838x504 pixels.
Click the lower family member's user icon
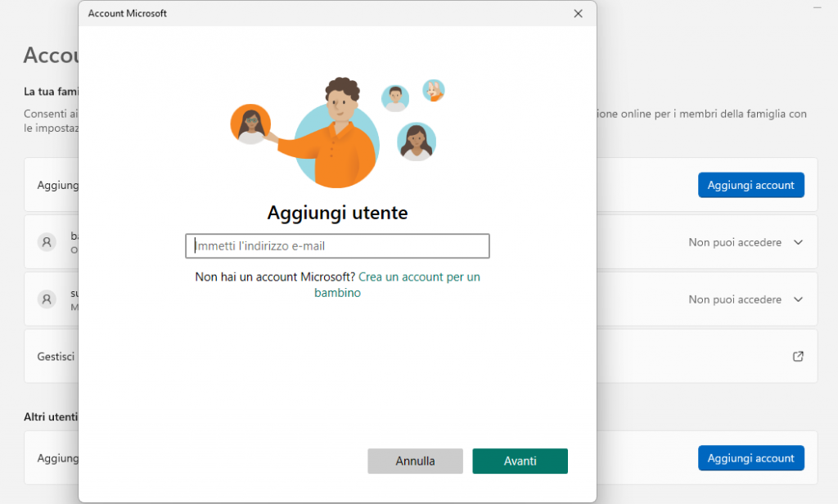pyautogui.click(x=47, y=299)
